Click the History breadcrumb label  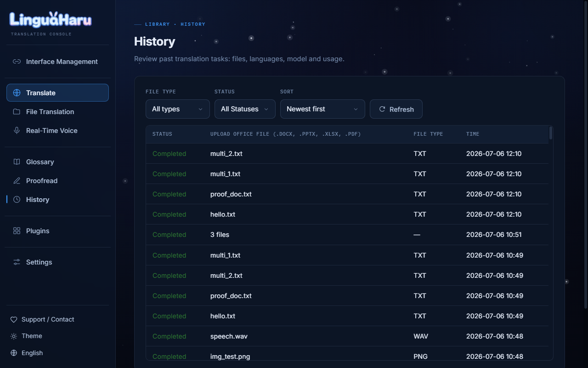[x=193, y=24]
